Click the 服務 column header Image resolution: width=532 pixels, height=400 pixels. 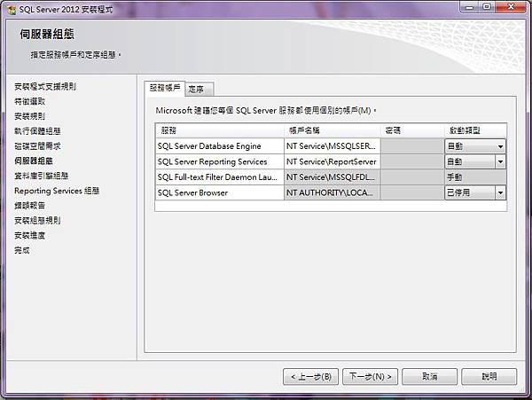click(x=220, y=130)
